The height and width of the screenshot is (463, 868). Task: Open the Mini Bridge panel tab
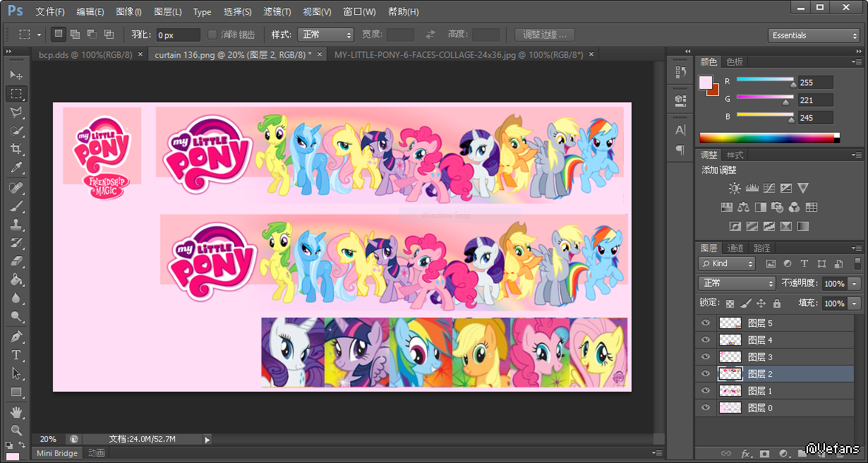[x=57, y=453]
